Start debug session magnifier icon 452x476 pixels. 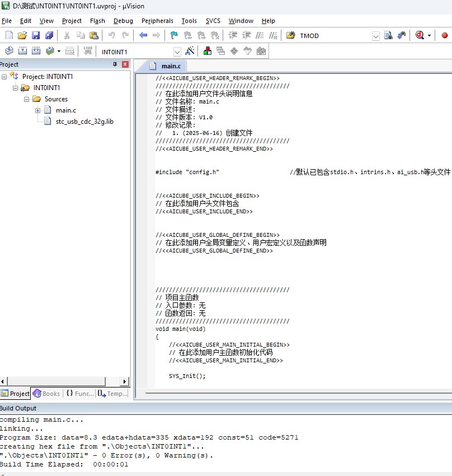[420, 35]
